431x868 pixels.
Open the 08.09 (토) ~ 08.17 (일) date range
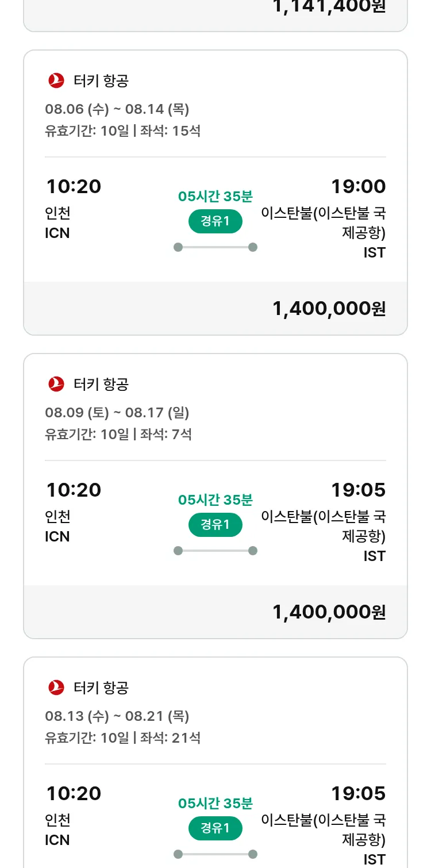click(117, 412)
